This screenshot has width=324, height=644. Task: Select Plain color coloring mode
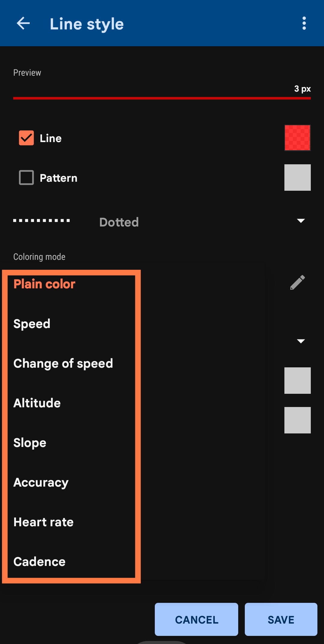44,284
